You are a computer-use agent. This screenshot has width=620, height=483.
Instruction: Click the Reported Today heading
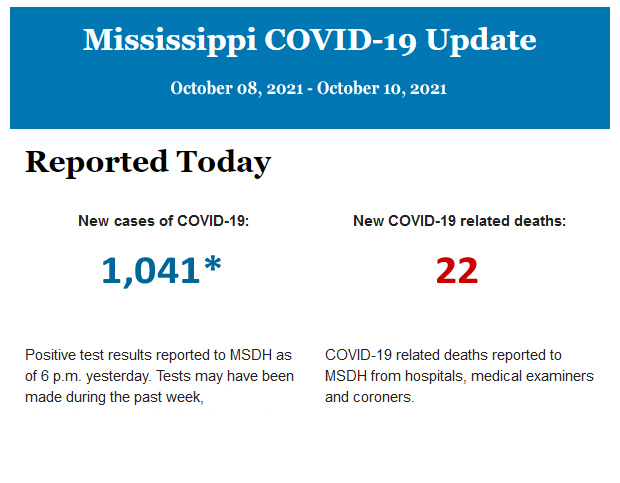point(147,162)
